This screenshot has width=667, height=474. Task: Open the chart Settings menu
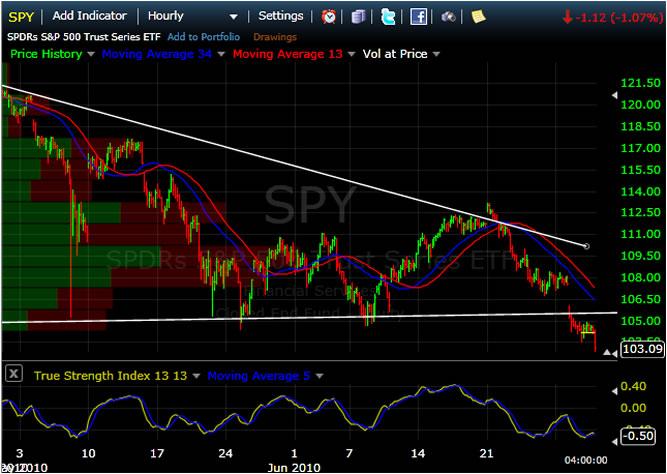[x=281, y=16]
